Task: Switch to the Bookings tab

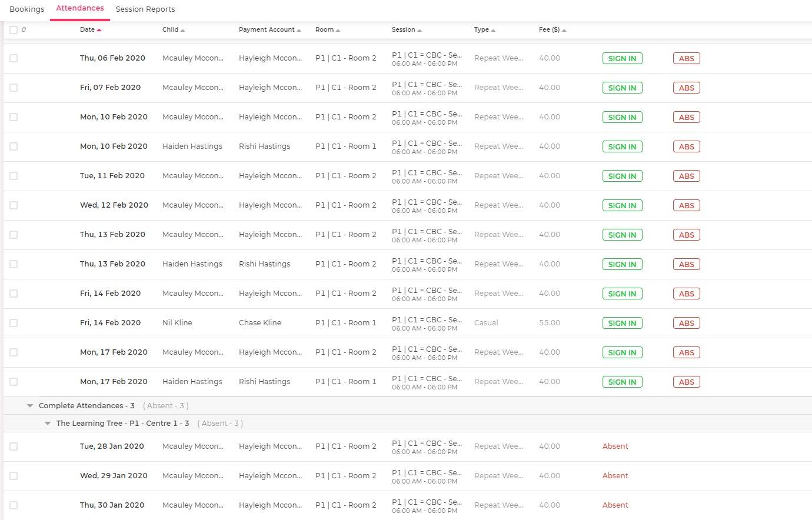Action: (27, 9)
